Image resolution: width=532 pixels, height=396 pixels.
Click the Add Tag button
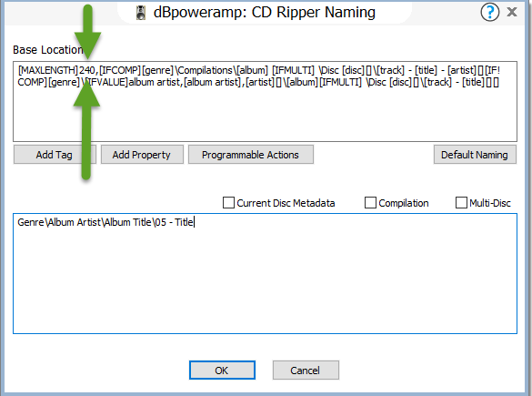coord(55,155)
